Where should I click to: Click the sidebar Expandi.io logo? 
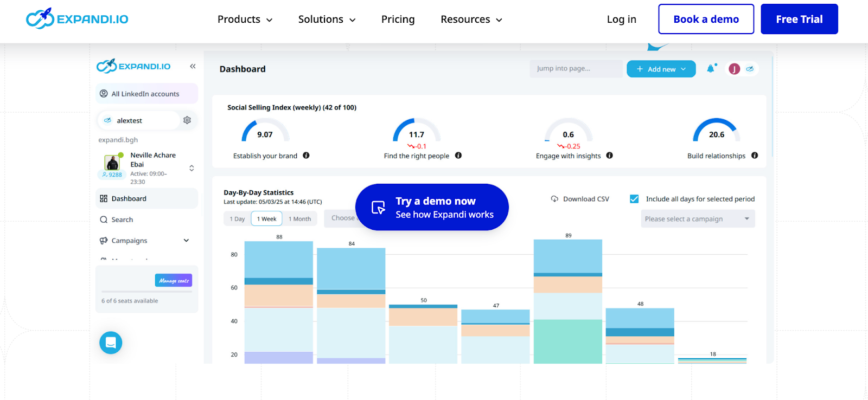[x=133, y=66]
